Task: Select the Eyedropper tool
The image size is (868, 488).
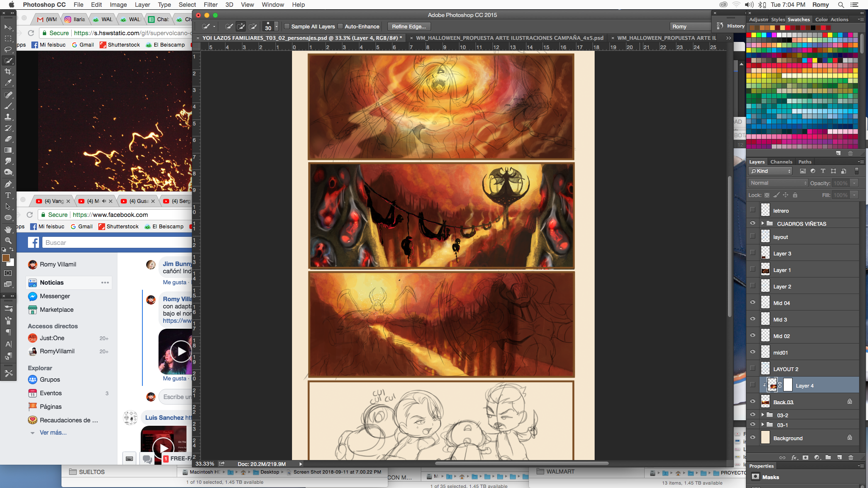Action: [x=8, y=83]
